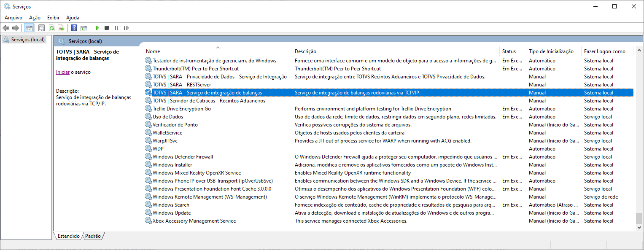The height and width of the screenshot is (250, 644).
Task: Sort by the Descrição column header
Action: point(396,51)
